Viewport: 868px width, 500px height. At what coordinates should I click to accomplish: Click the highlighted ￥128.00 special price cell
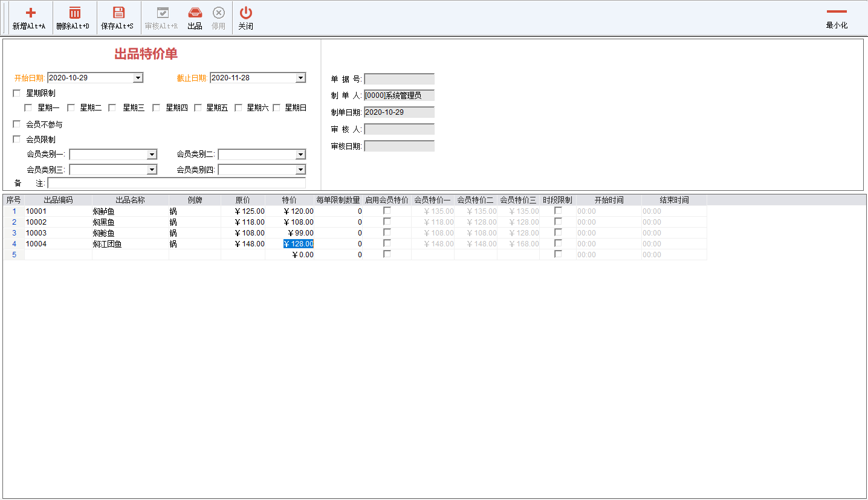click(x=290, y=244)
